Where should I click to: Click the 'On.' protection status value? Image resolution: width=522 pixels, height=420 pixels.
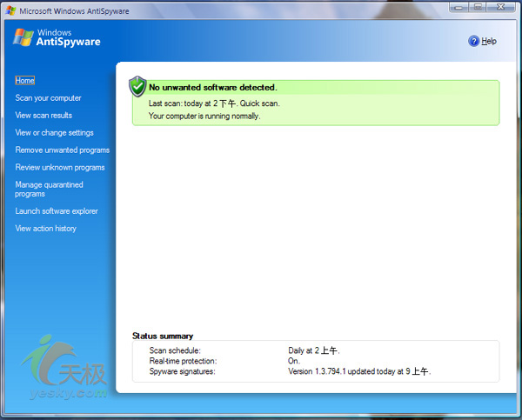(294, 361)
